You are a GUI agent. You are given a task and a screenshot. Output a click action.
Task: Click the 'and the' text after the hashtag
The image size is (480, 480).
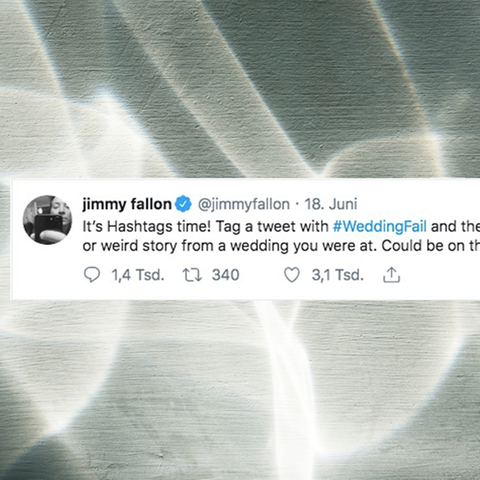coord(455,226)
